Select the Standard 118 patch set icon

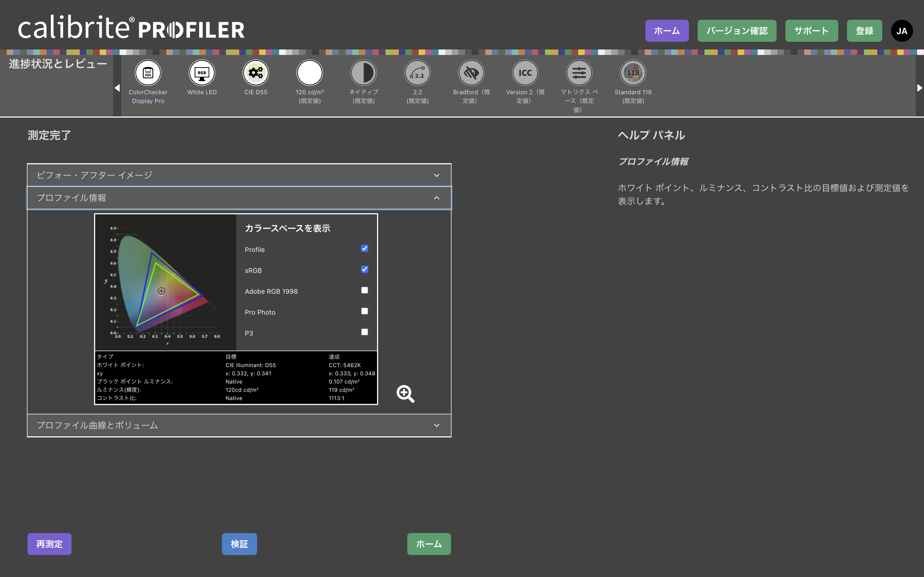(x=633, y=73)
